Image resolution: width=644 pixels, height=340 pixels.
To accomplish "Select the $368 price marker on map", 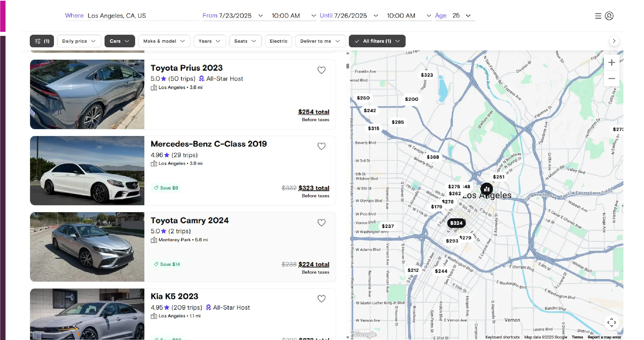I will point(433,157).
